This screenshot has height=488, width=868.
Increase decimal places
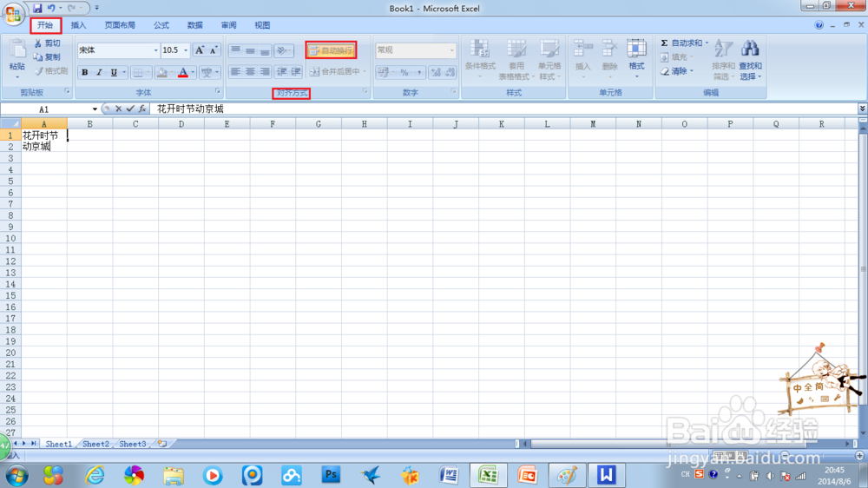click(x=436, y=72)
